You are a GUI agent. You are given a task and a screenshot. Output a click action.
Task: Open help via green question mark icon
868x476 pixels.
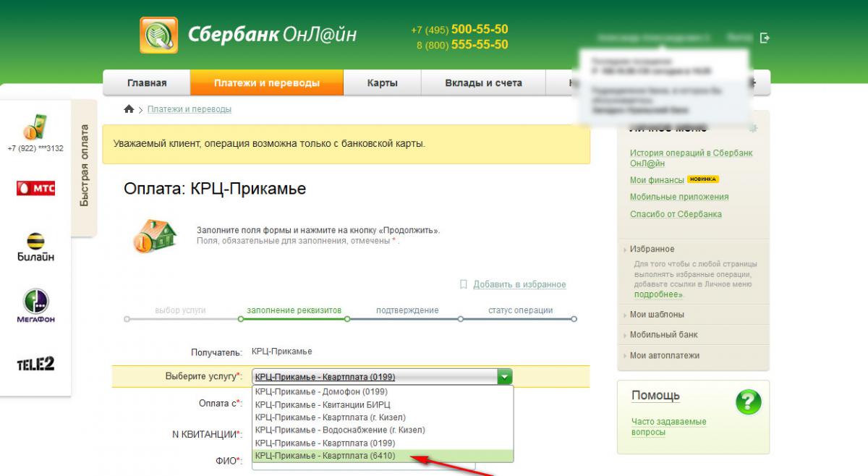click(748, 402)
